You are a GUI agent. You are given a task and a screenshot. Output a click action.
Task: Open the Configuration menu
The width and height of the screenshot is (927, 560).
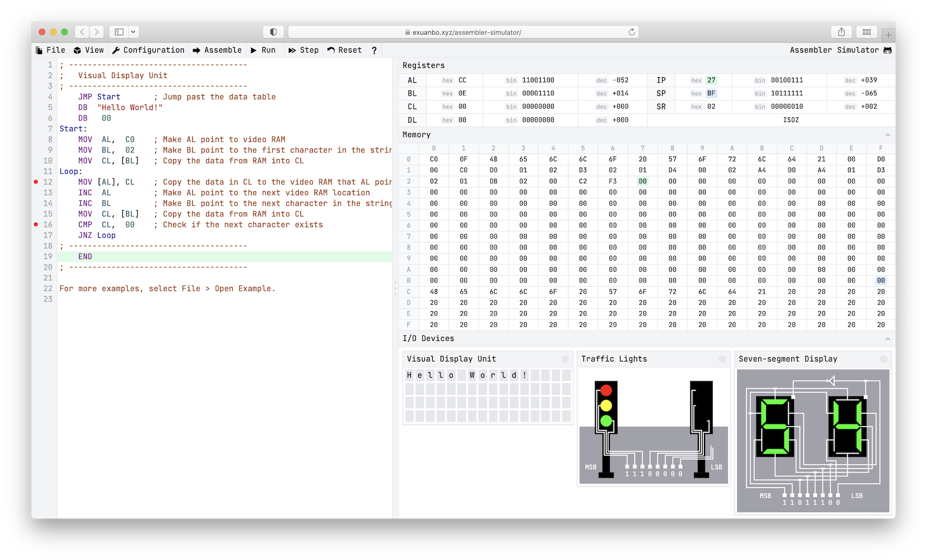coord(149,50)
